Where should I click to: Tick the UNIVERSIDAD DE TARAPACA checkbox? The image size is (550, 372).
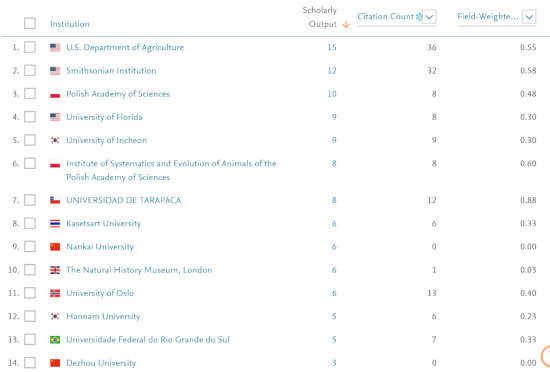(30, 200)
